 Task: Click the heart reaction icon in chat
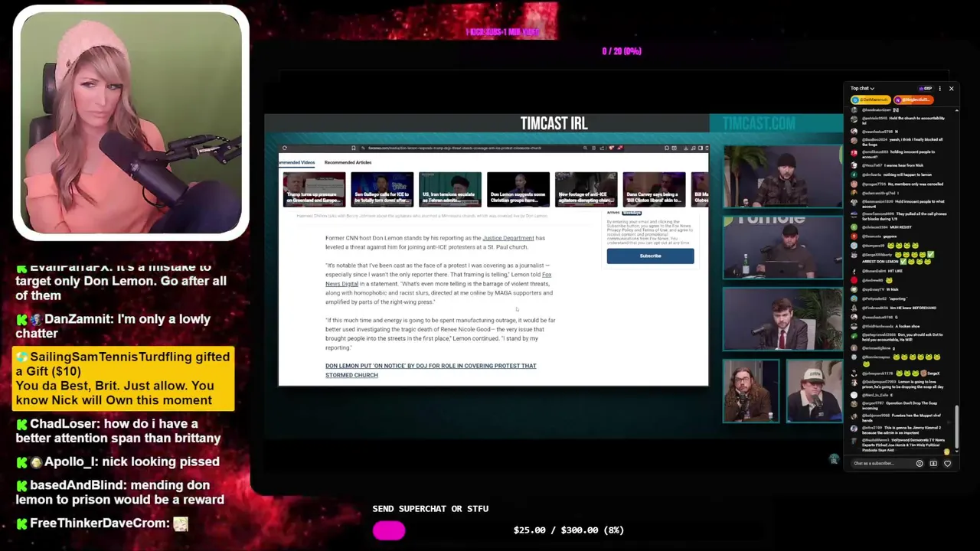[x=947, y=464]
